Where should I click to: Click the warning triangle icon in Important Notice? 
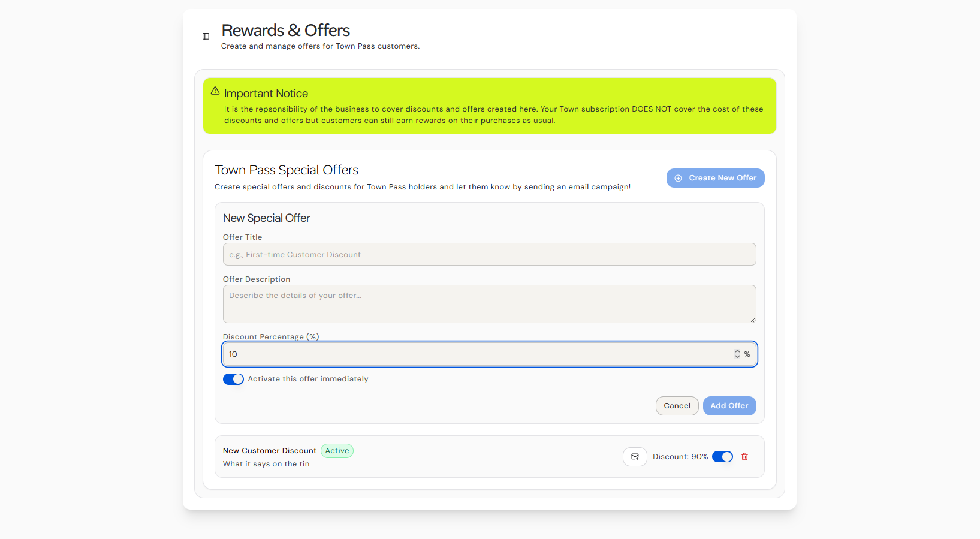215,91
